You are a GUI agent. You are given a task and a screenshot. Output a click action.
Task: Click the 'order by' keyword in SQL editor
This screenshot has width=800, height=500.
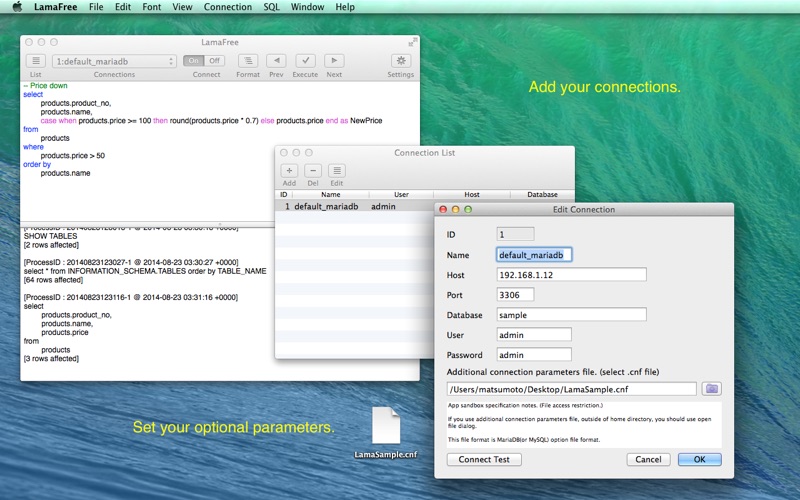coord(37,164)
